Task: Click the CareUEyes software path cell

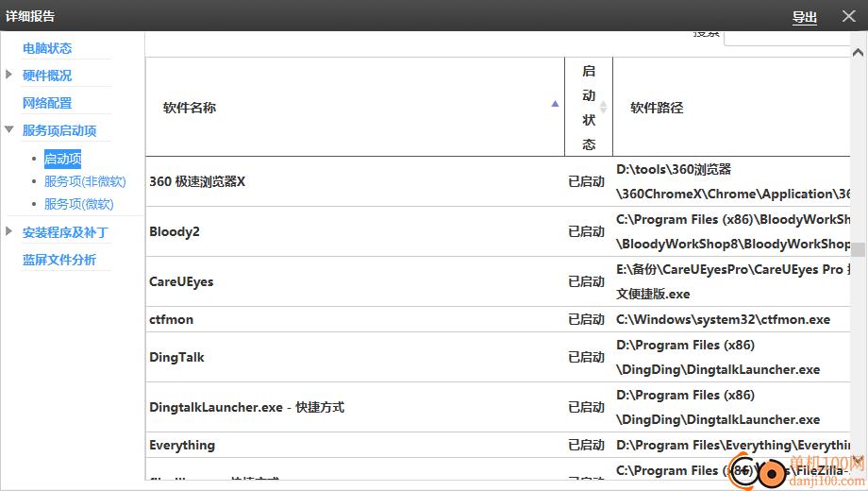Action: (x=733, y=281)
